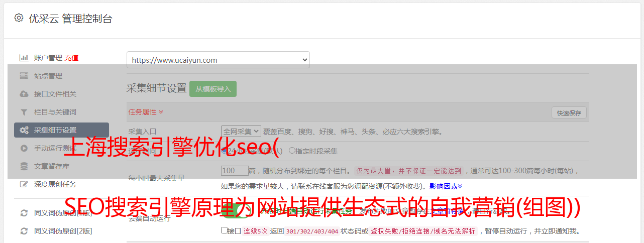Image resolution: width=644 pixels, height=243 pixels.
Task: Toggle the 云端自动运行 switch
Action: (x=235, y=211)
